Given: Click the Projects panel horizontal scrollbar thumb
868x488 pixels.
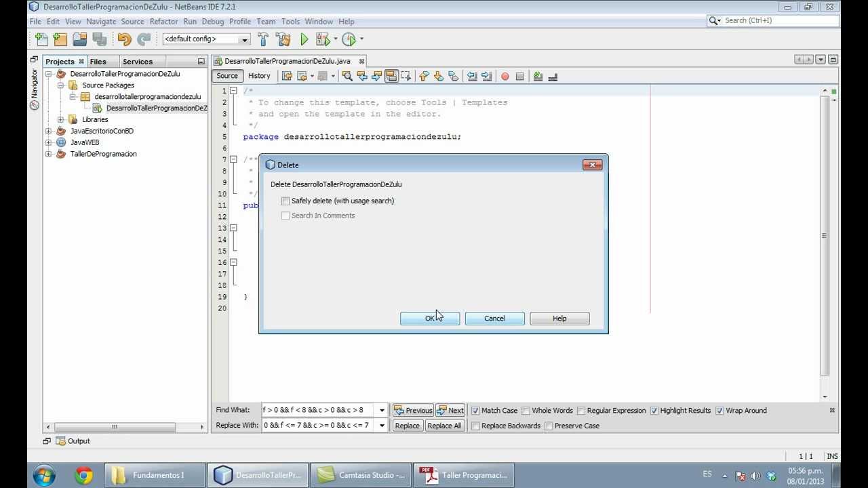Looking at the screenshot, I should point(115,427).
